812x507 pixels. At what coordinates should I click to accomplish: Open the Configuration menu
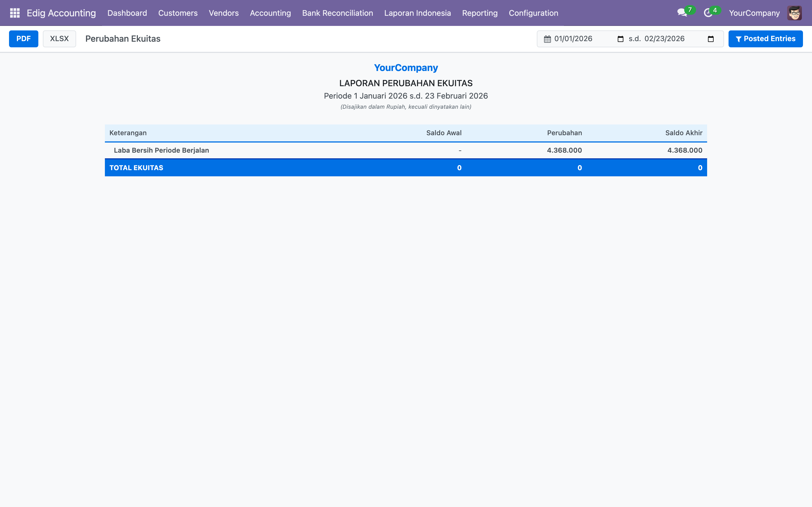click(x=533, y=13)
